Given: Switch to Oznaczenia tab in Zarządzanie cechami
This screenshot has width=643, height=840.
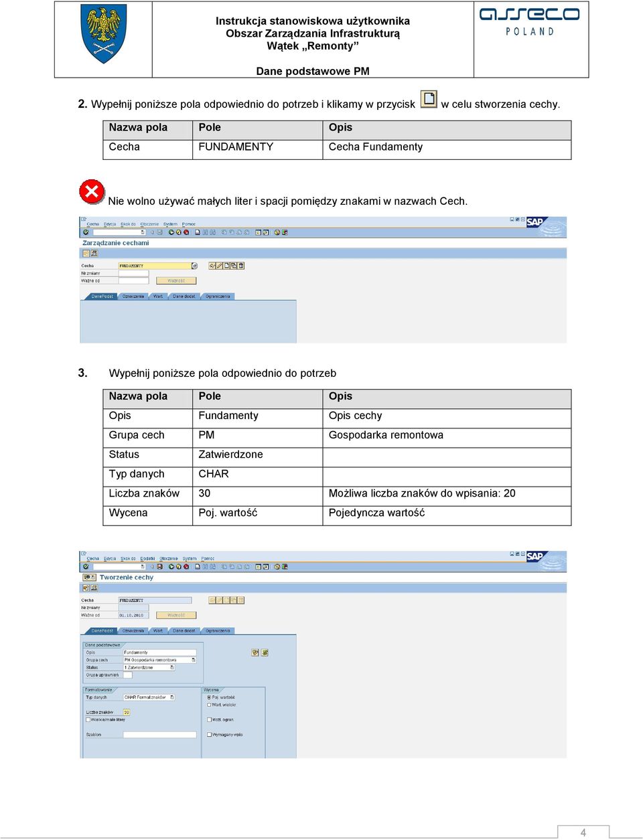Looking at the screenshot, I should pyautogui.click(x=133, y=297).
